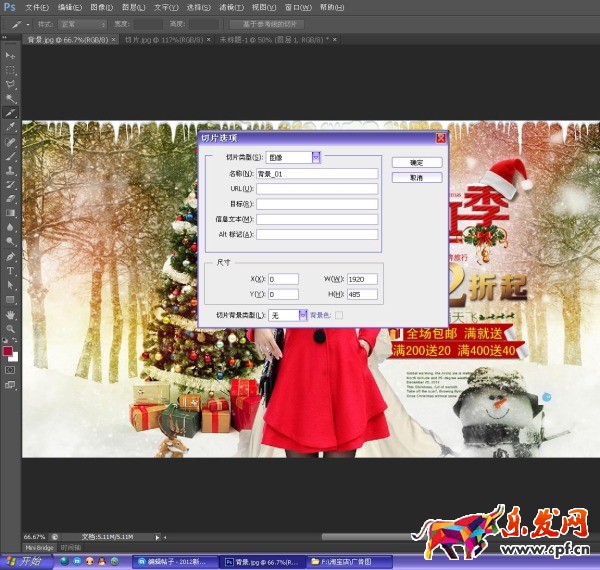The height and width of the screenshot is (570, 600).
Task: Open the Windows 开始 Start button
Action: click(25, 562)
